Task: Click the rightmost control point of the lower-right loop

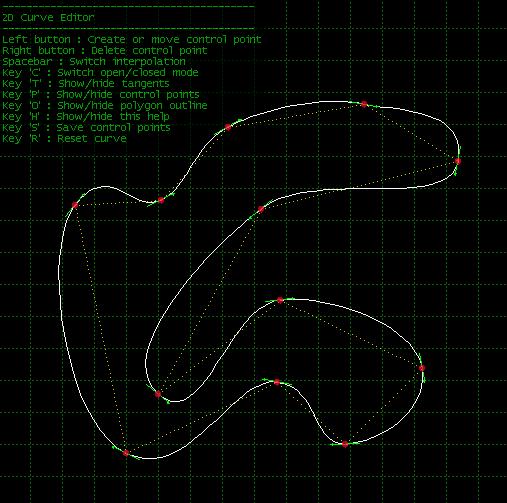Action: click(422, 368)
